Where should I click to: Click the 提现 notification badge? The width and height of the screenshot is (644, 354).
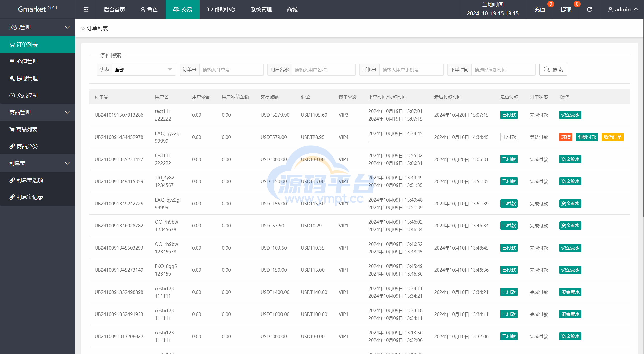coord(577,4)
